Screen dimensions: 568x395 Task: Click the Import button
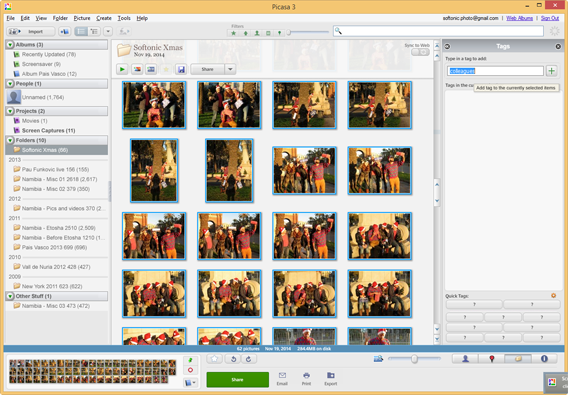(x=31, y=32)
